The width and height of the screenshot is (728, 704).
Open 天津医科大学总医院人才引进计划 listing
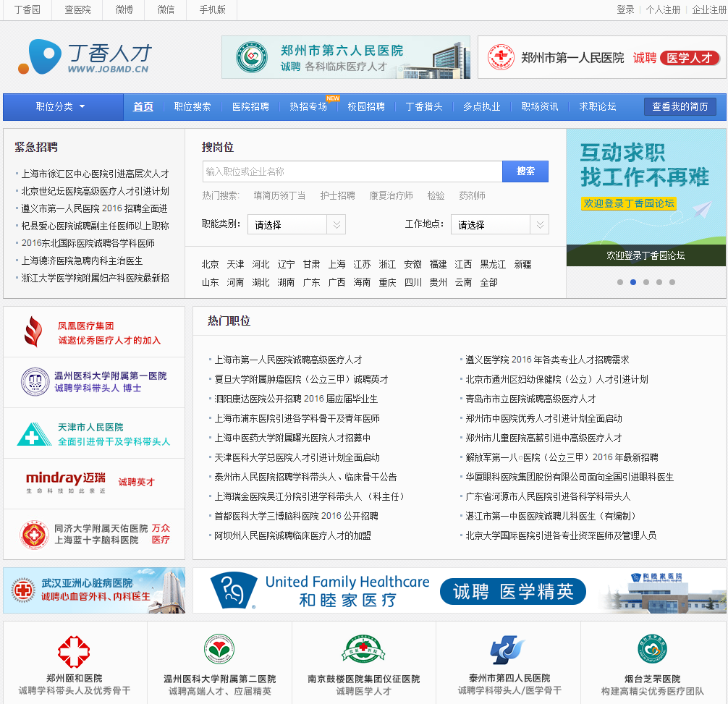point(297,457)
